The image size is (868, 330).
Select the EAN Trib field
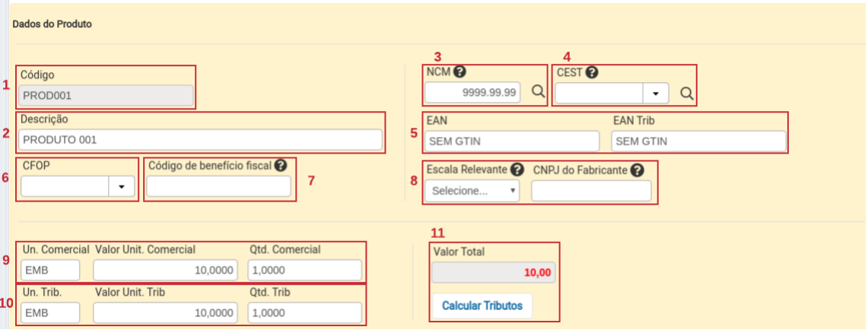pos(698,141)
